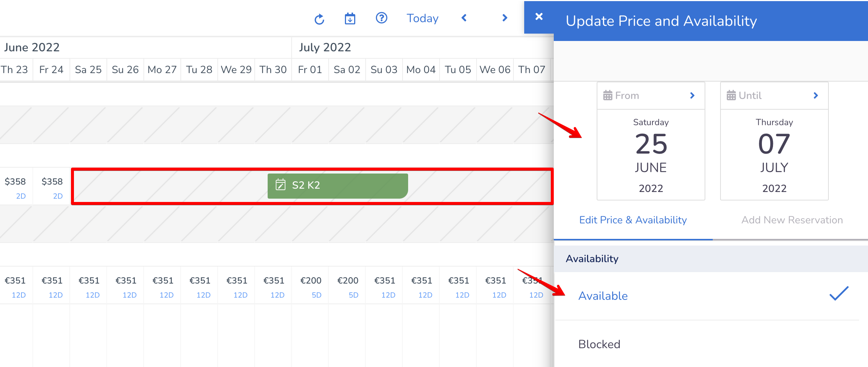This screenshot has height=367, width=868.
Task: Switch to the Add New Reservation tab
Action: (x=792, y=220)
